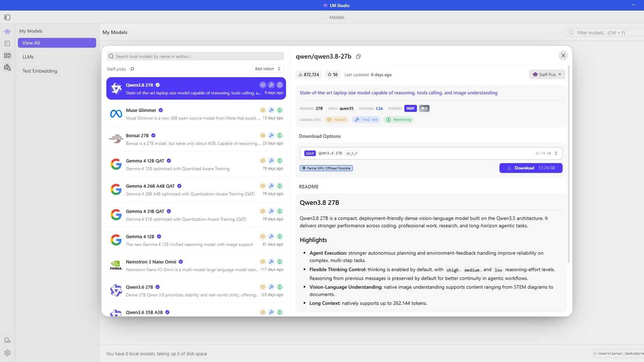Refresh the Staff picks list
Screen dimensions: 644x362
[132, 69]
